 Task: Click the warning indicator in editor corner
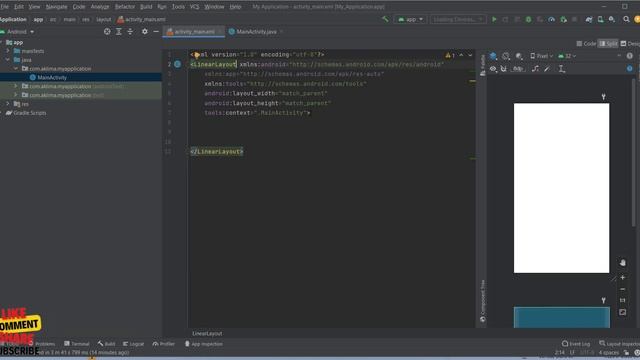pos(450,55)
